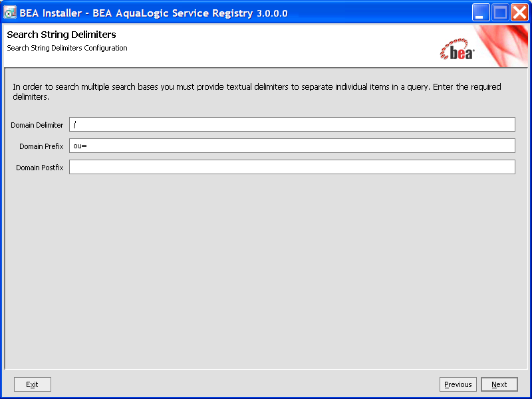Click the BEA Installer title bar icon

tap(10, 13)
